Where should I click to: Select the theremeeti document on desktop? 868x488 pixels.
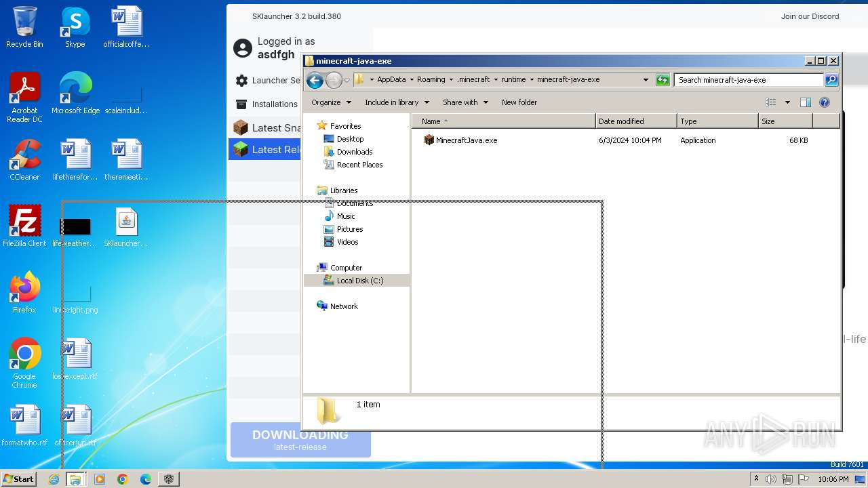[x=126, y=160]
